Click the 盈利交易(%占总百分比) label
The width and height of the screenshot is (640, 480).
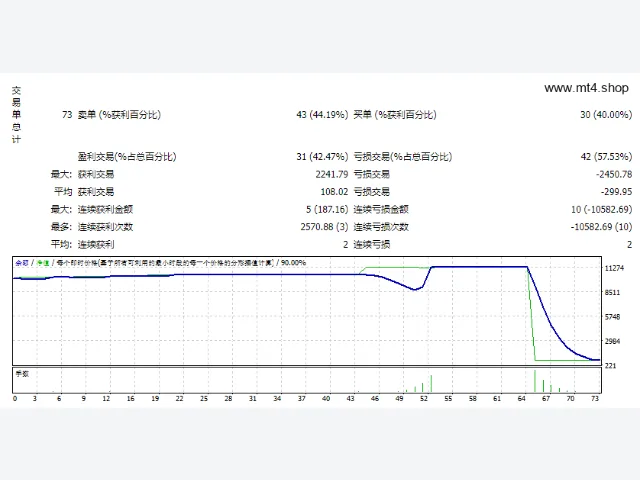point(127,157)
